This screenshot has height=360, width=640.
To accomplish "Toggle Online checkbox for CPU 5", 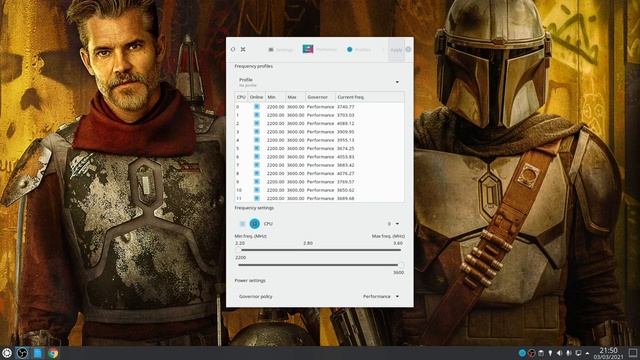I will [257, 148].
